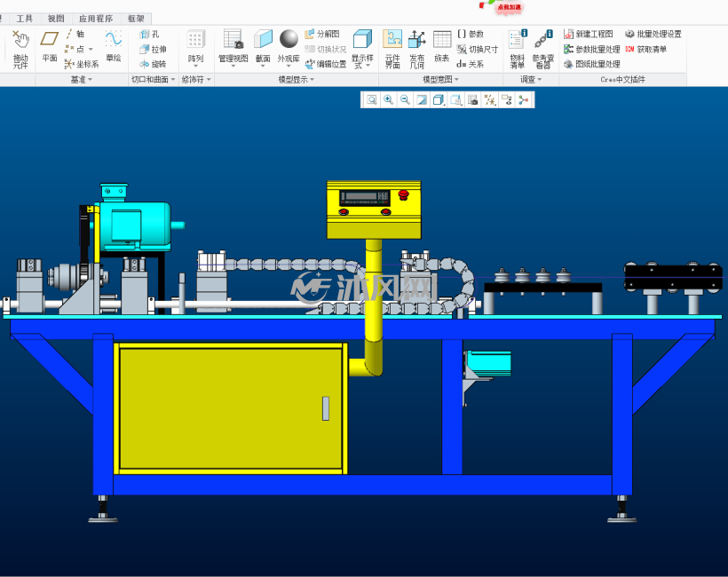728x577 pixels.
Task: Create a datum axis with 轴
Action: point(75,34)
